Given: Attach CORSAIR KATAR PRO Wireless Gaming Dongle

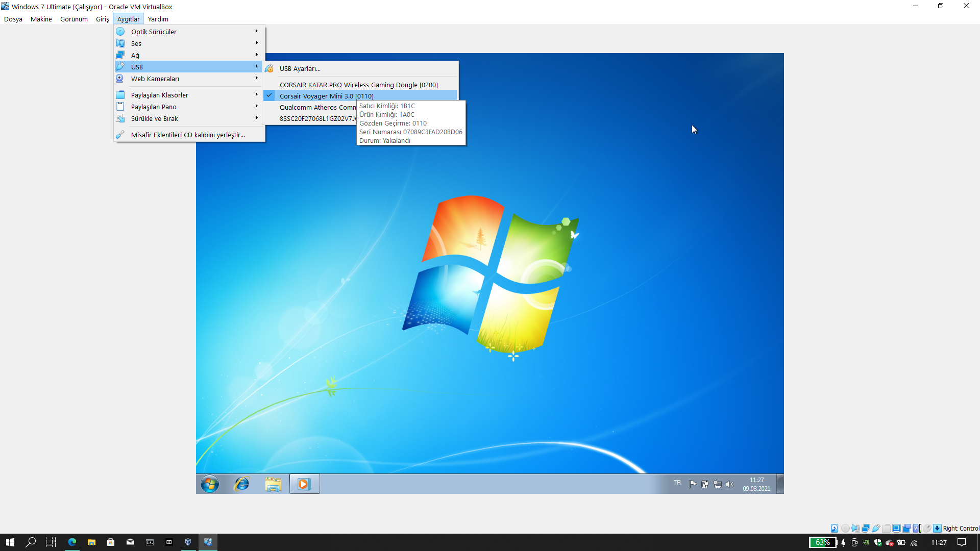Looking at the screenshot, I should coord(358,85).
